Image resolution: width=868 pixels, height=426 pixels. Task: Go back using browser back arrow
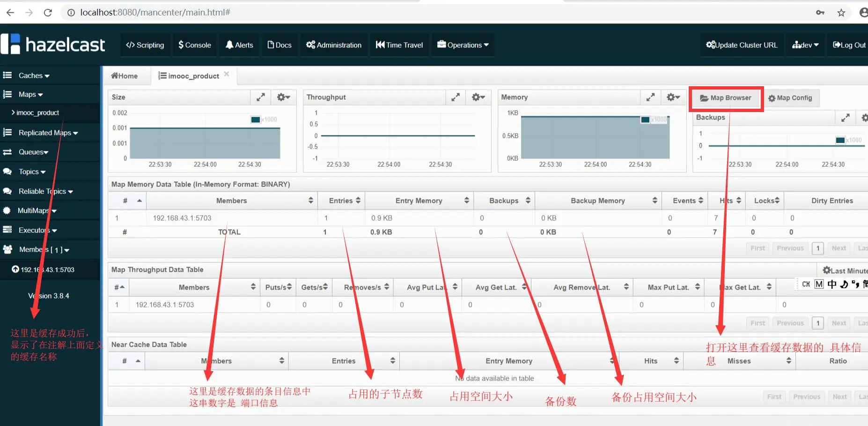[x=10, y=13]
